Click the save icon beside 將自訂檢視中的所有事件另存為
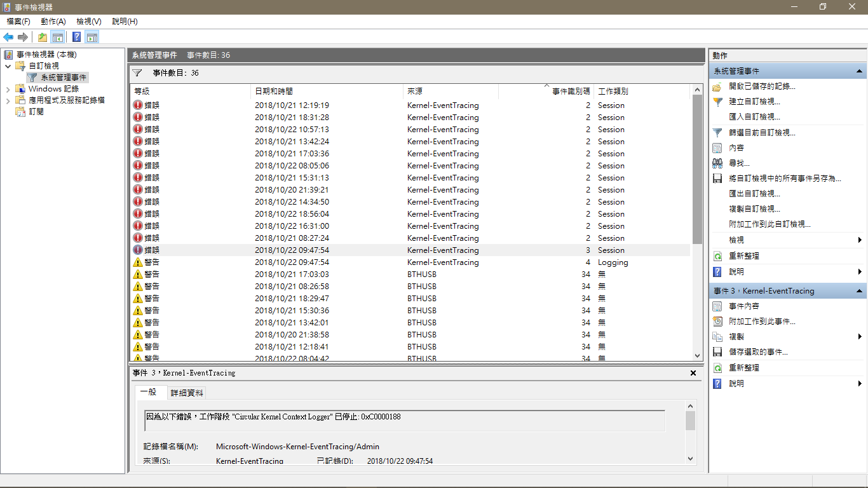Image resolution: width=868 pixels, height=488 pixels. (x=717, y=179)
